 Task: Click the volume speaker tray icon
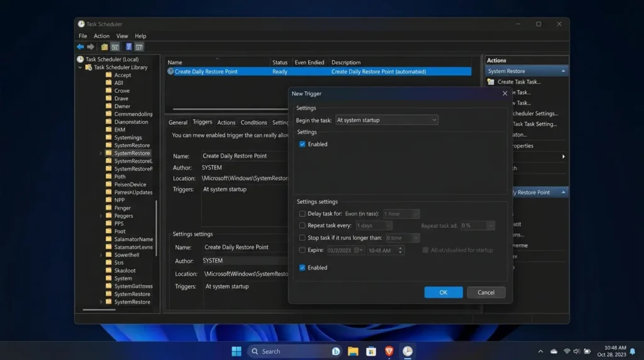coord(577,351)
